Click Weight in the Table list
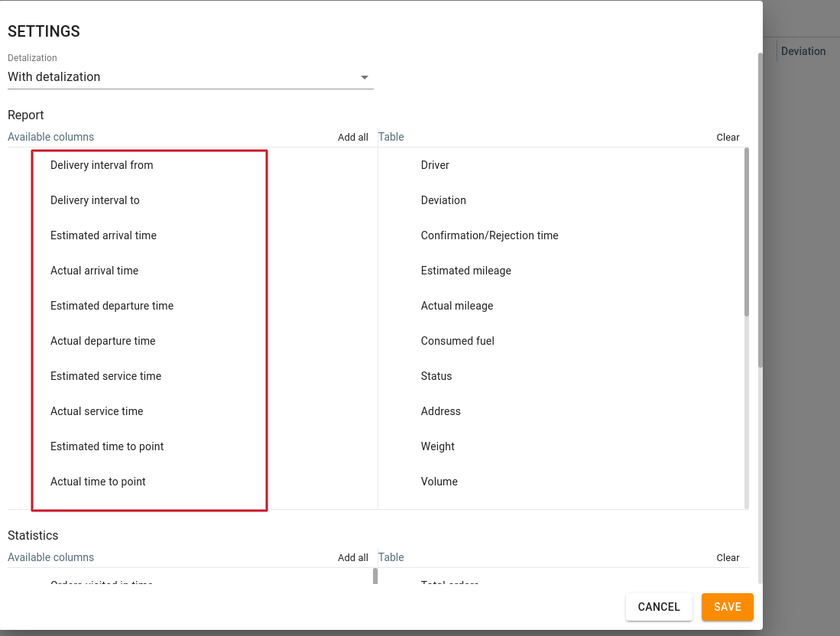 point(437,446)
